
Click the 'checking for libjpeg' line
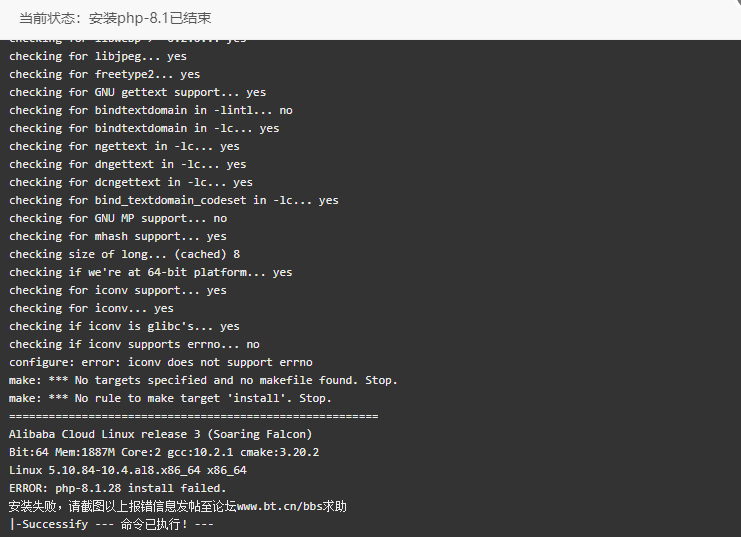pyautogui.click(x=98, y=56)
